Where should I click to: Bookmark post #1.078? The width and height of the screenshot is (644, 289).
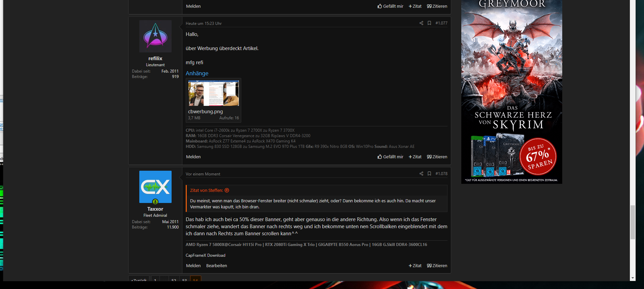429,174
